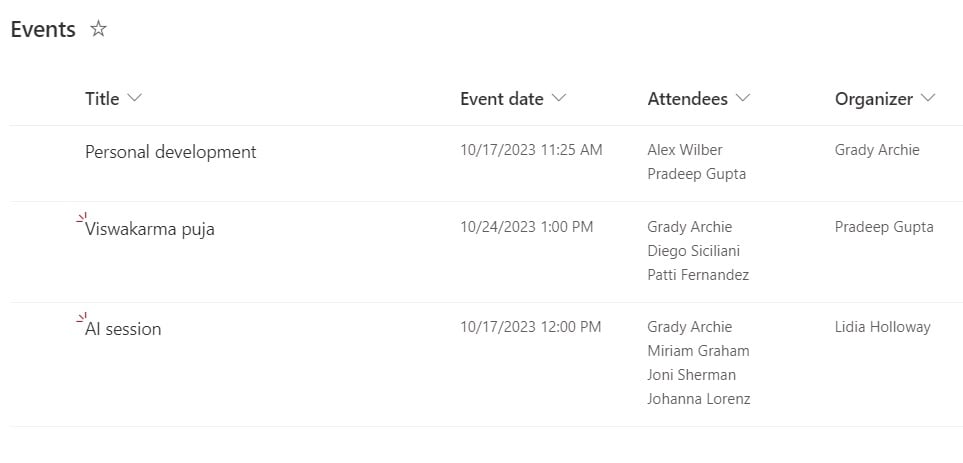963x463 pixels.
Task: Click new-item indicator beside Viswakarma puja
Action: click(81, 217)
